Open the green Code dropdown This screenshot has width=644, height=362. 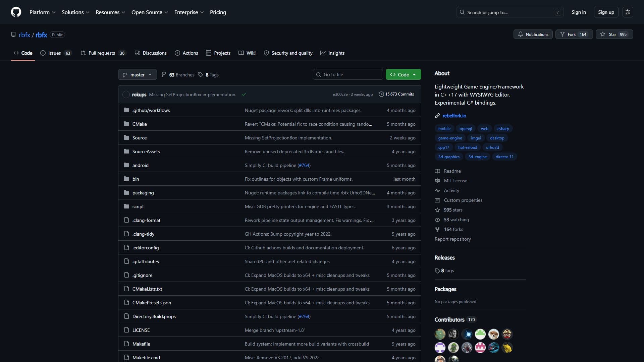403,74
